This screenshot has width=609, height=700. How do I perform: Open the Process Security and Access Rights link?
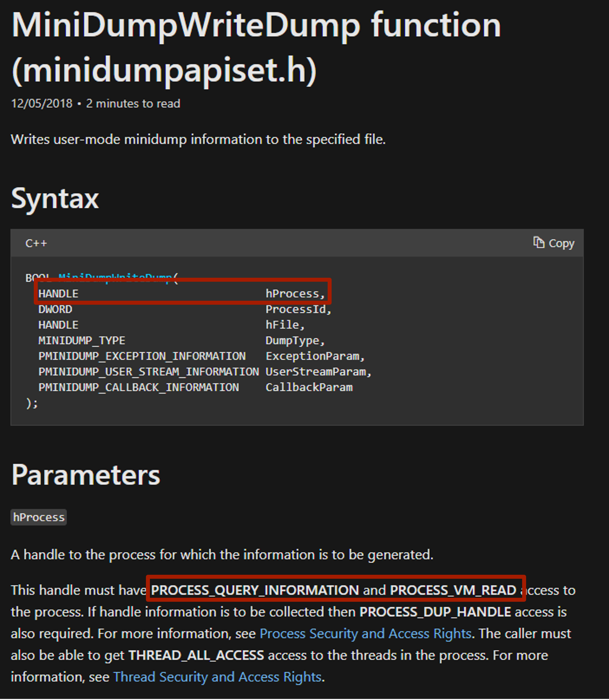365,634
